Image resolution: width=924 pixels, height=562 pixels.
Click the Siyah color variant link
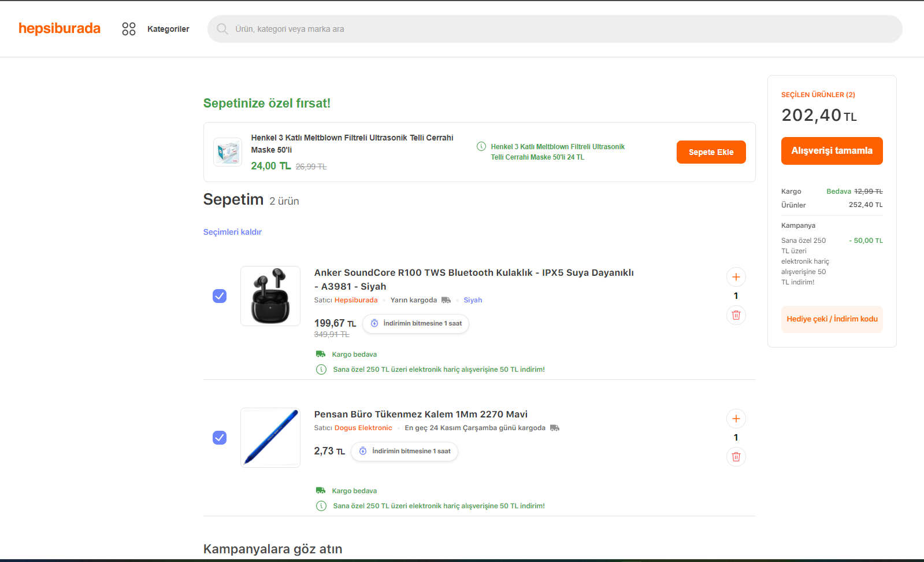473,300
